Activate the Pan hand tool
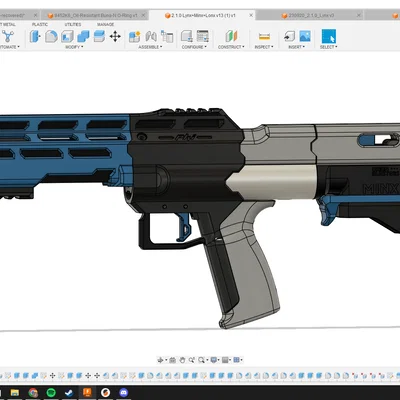The width and height of the screenshot is (400, 400). click(182, 360)
